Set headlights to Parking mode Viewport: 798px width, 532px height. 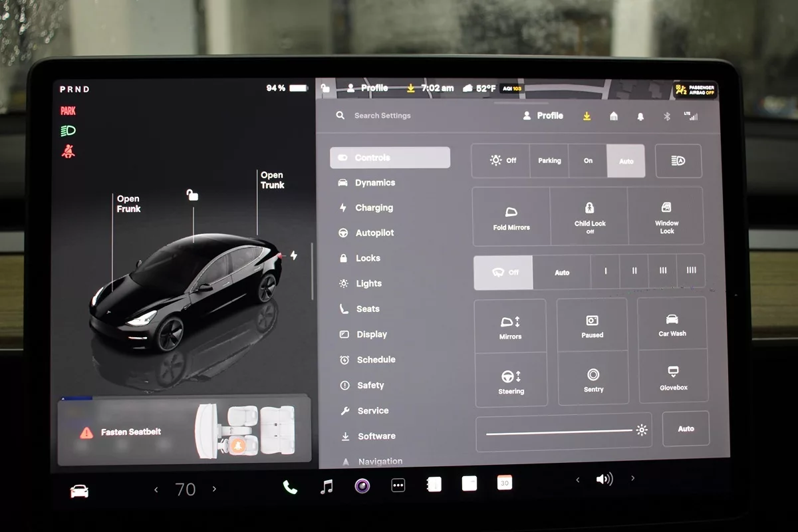point(549,161)
